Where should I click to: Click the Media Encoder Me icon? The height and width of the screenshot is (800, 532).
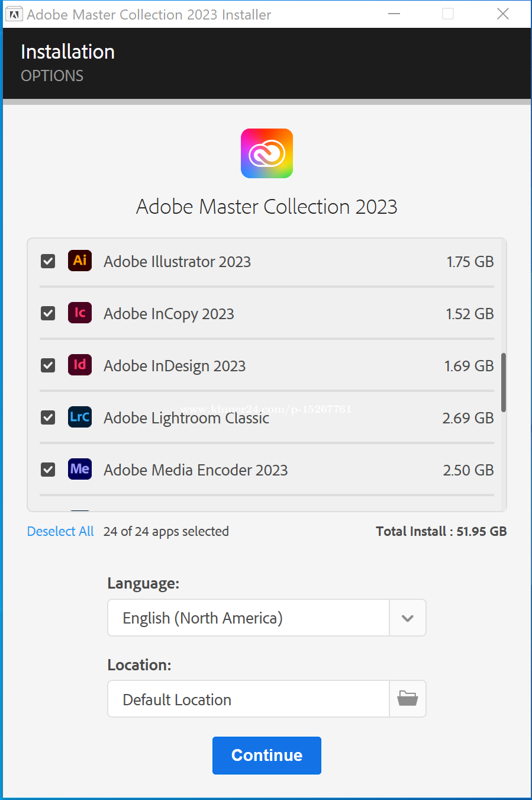pyautogui.click(x=80, y=469)
